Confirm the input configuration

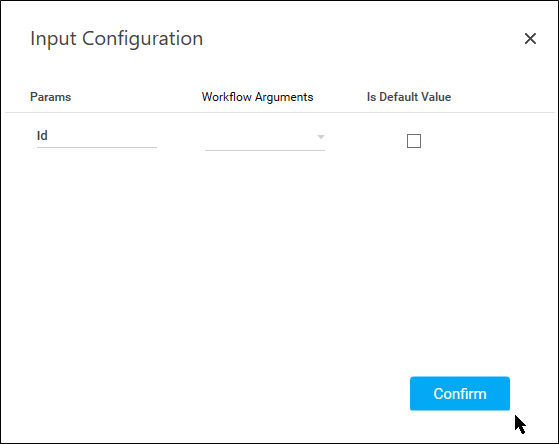[460, 393]
